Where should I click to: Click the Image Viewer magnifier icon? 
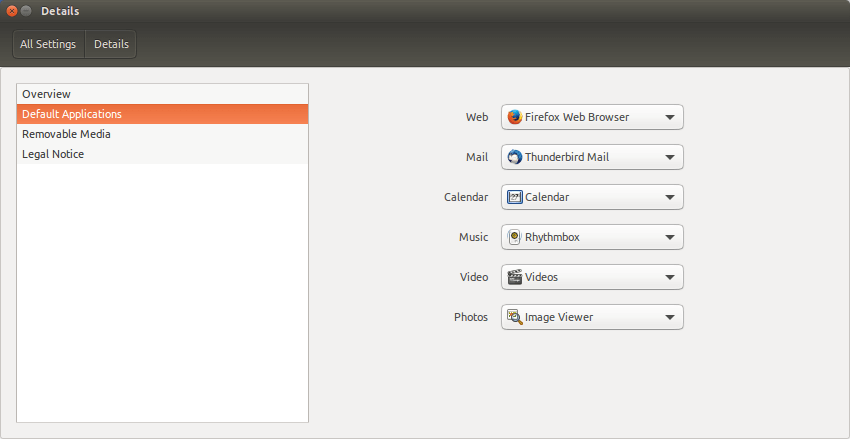(514, 318)
